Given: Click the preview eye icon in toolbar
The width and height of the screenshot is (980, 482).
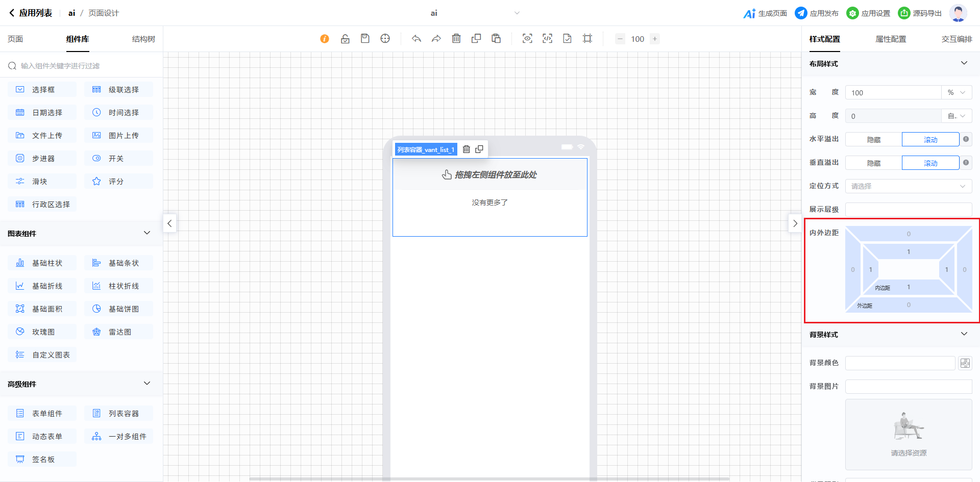Looking at the screenshot, I should point(527,39).
